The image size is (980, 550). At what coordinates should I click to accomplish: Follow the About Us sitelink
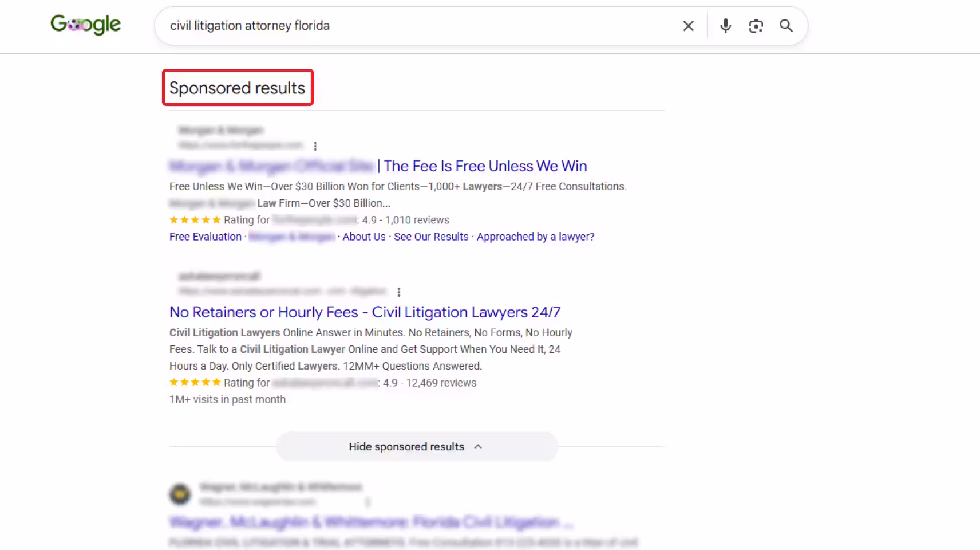tap(364, 237)
